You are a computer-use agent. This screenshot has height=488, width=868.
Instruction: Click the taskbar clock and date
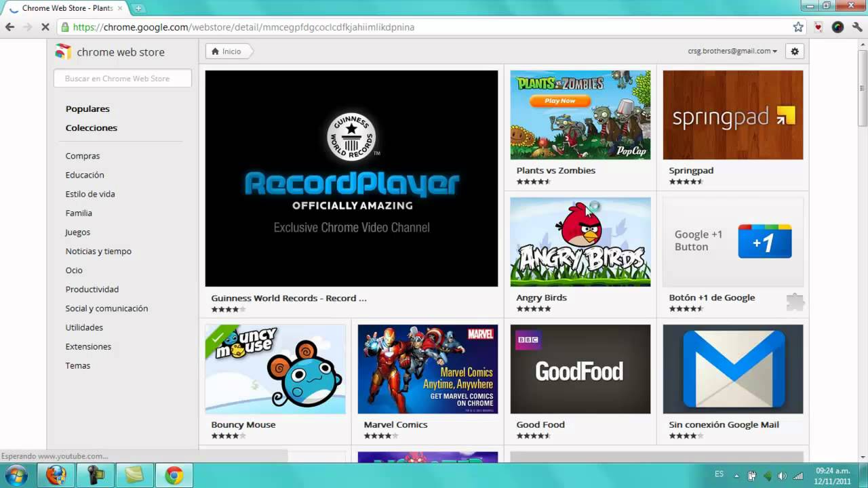click(833, 476)
